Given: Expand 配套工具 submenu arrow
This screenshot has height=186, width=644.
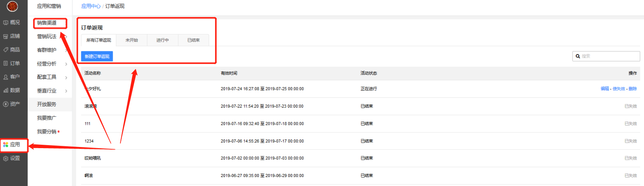Looking at the screenshot, I should coord(66,78).
